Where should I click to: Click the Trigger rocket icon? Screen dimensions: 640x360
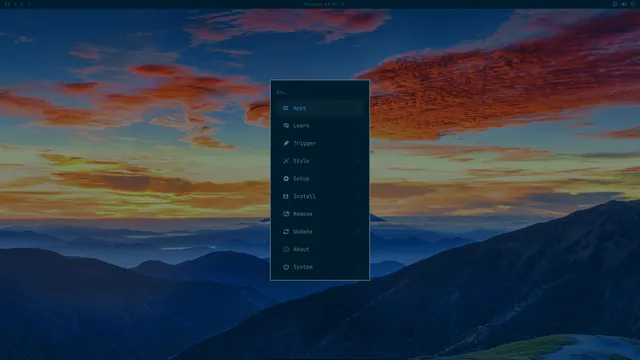[286, 143]
